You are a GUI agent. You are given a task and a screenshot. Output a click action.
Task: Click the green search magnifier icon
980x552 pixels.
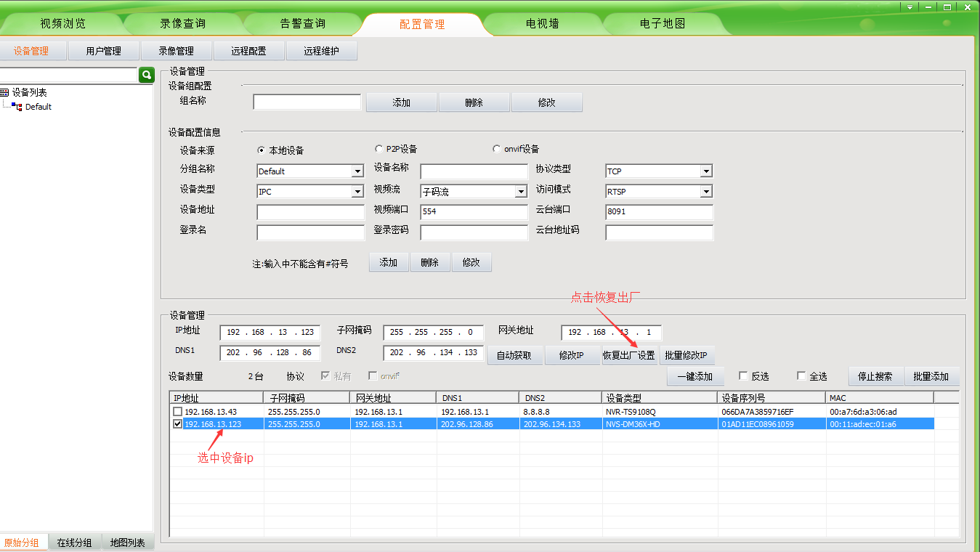coord(146,75)
